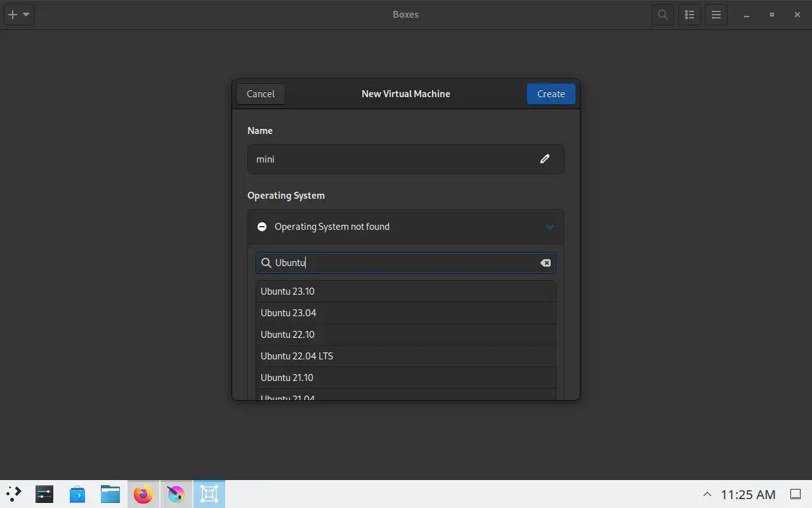This screenshot has height=508, width=812.
Task: Launch Discover software store from taskbar
Action: tap(77, 494)
